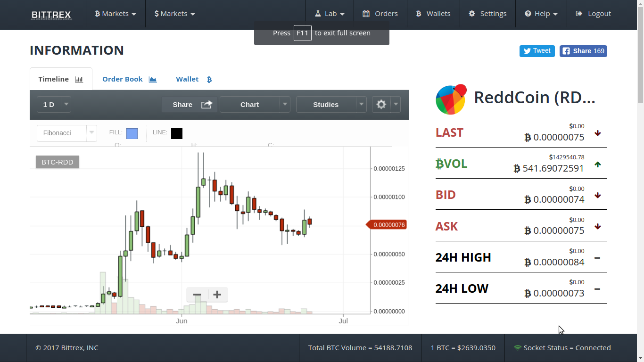Click the ReddCoin logo
The width and height of the screenshot is (644, 362).
[x=451, y=99]
